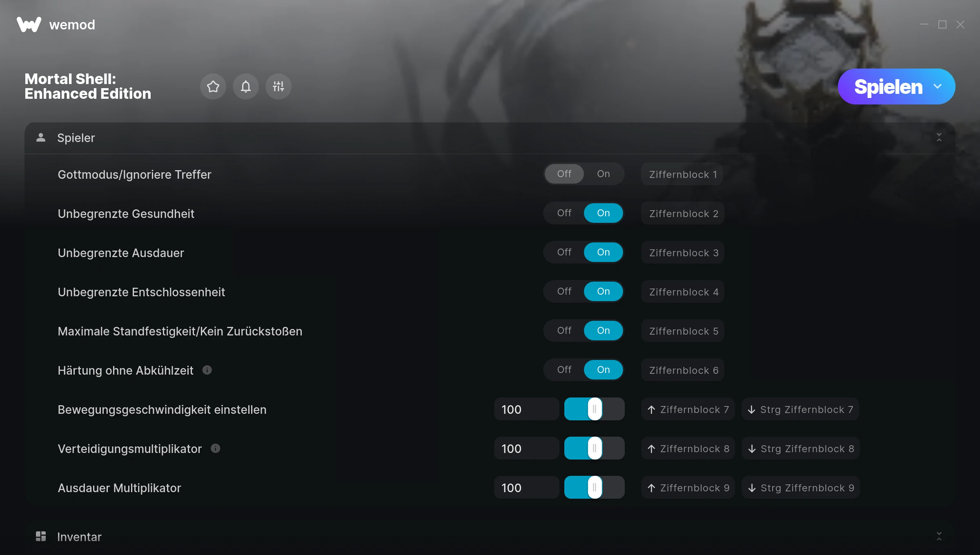The height and width of the screenshot is (555, 980).
Task: Turn on Gottmodus/Ignoriere Treffer
Action: point(603,174)
